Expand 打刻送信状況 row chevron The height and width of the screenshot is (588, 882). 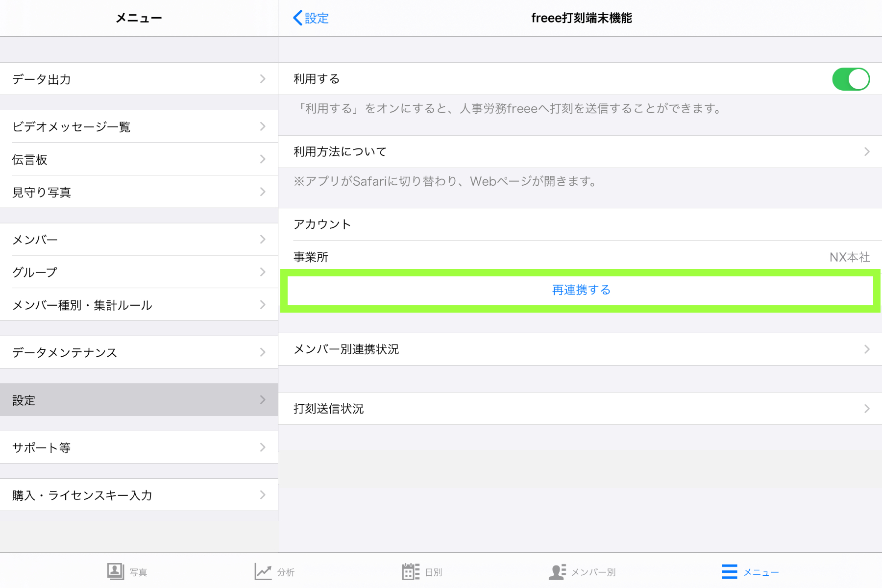pyautogui.click(x=866, y=409)
